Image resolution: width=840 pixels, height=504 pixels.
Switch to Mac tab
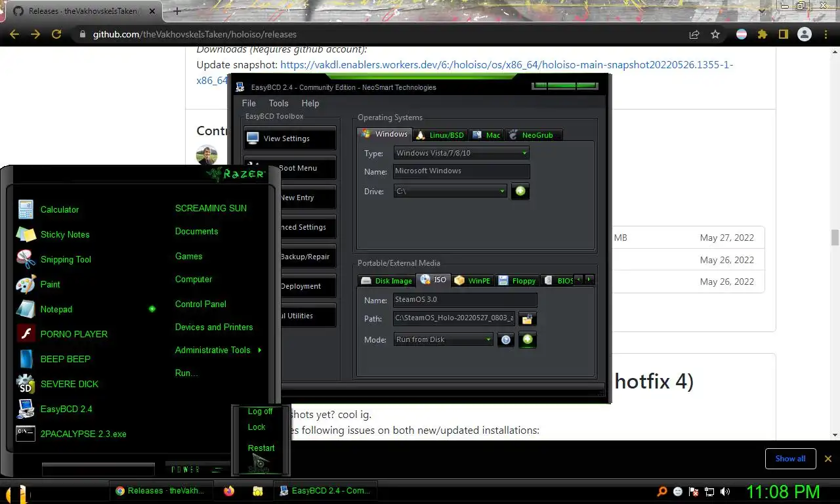[x=486, y=135]
